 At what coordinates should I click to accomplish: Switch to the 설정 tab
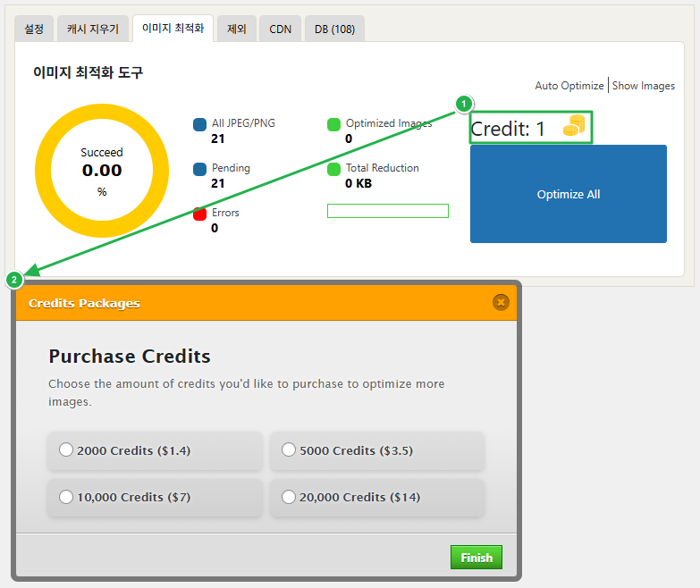[x=34, y=29]
